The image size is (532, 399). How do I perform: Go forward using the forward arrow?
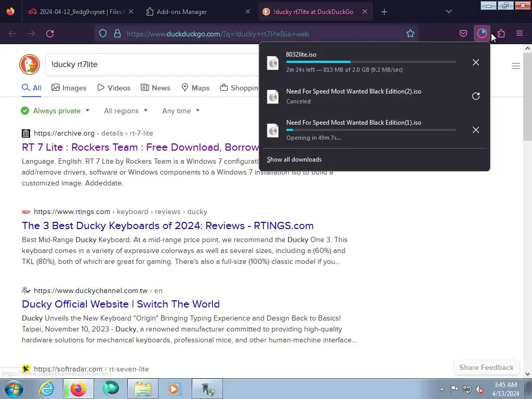coord(31,34)
